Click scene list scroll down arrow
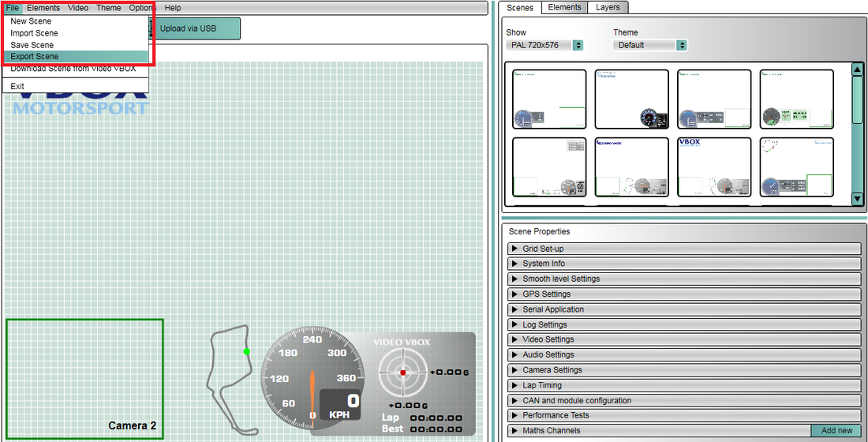This screenshot has height=442, width=868. [x=858, y=199]
